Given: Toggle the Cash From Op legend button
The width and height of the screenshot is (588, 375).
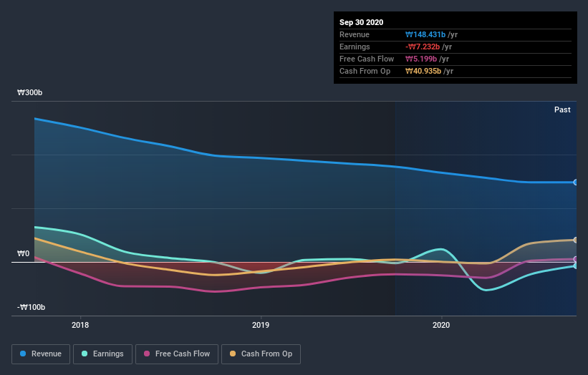Looking at the screenshot, I should tap(261, 354).
